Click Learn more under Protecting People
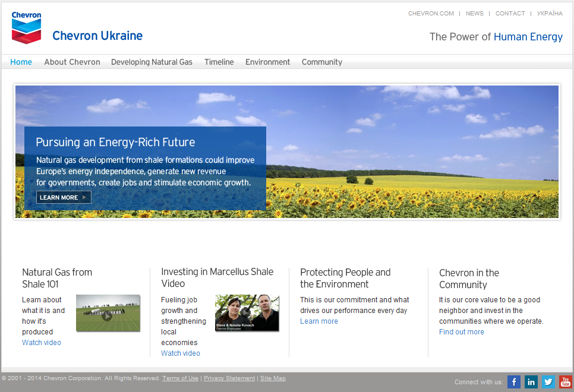Screen dimensions: 574x392 [319, 321]
